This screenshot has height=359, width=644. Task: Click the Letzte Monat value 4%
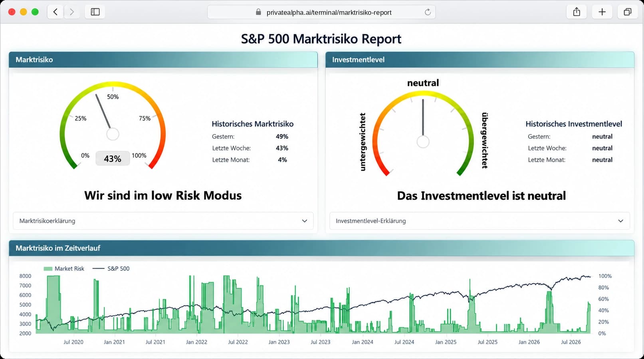282,160
